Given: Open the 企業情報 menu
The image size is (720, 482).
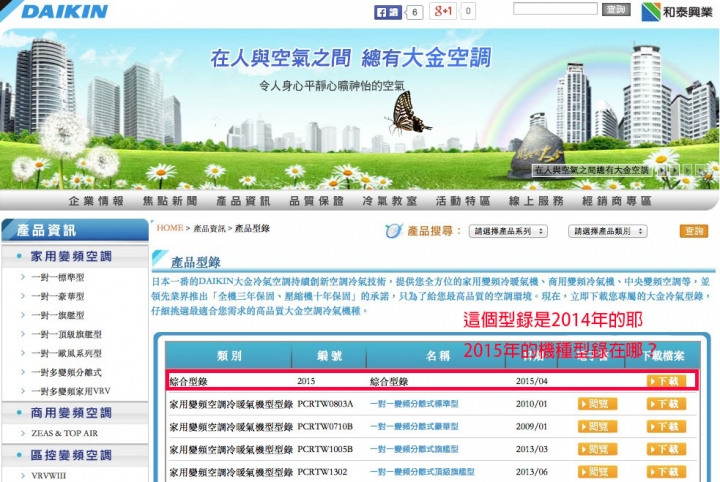Looking at the screenshot, I should (96, 201).
